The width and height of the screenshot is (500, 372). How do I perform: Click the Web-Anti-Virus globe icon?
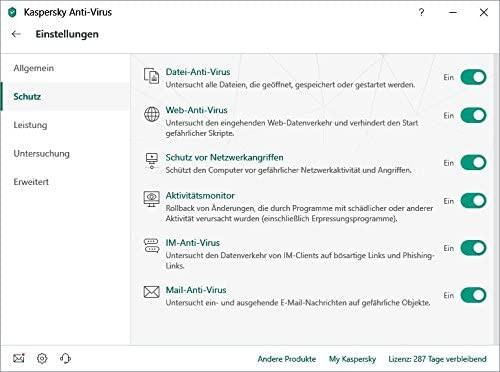coord(152,114)
